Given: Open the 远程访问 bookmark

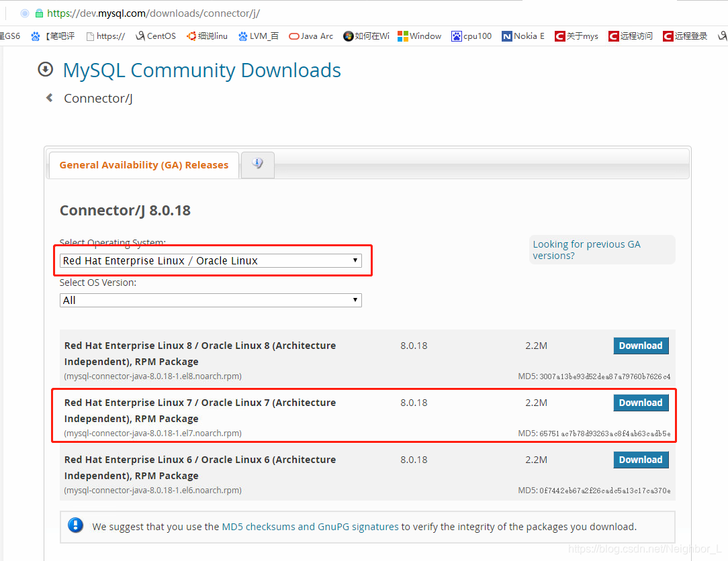Looking at the screenshot, I should (x=631, y=36).
